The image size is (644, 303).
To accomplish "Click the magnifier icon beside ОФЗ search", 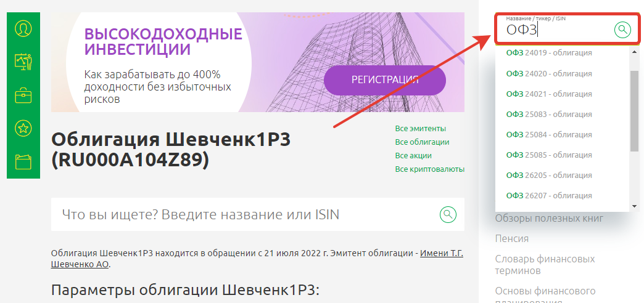I will click(x=623, y=29).
